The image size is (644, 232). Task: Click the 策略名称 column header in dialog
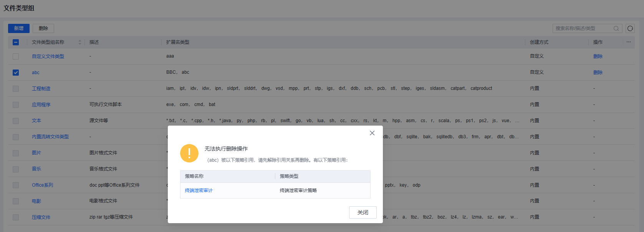click(x=194, y=176)
